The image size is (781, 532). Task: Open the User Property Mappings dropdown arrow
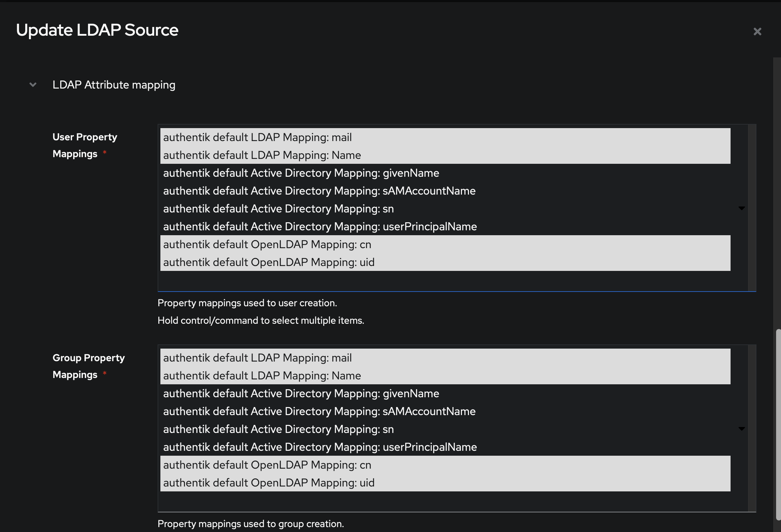pos(741,208)
